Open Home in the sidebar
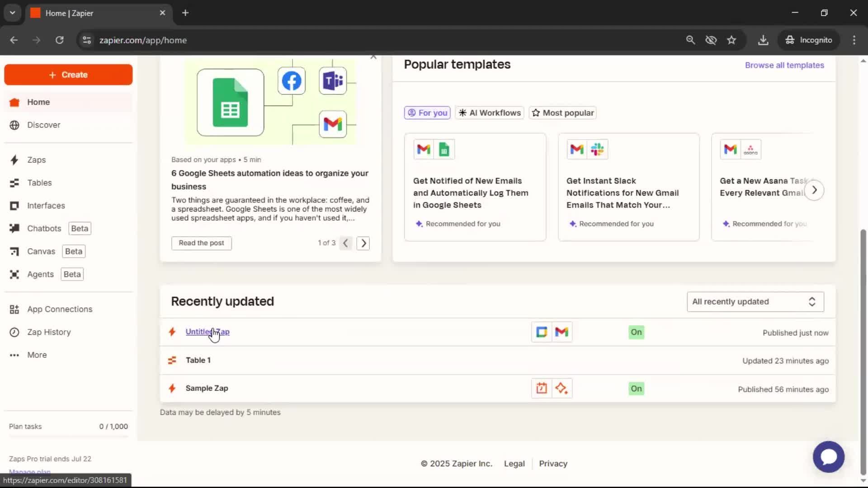Image resolution: width=868 pixels, height=488 pixels. pyautogui.click(x=68, y=102)
